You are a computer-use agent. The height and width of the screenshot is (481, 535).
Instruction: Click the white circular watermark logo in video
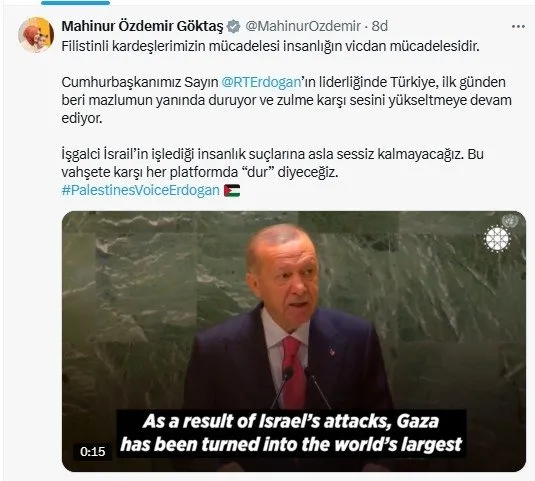pyautogui.click(x=498, y=238)
